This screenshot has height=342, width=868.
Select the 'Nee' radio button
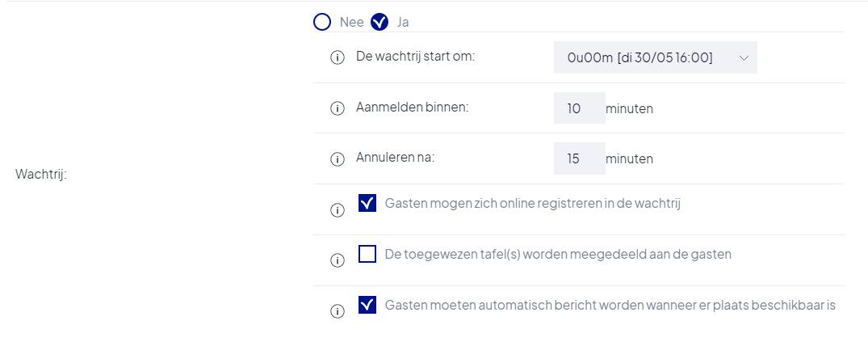click(x=322, y=22)
